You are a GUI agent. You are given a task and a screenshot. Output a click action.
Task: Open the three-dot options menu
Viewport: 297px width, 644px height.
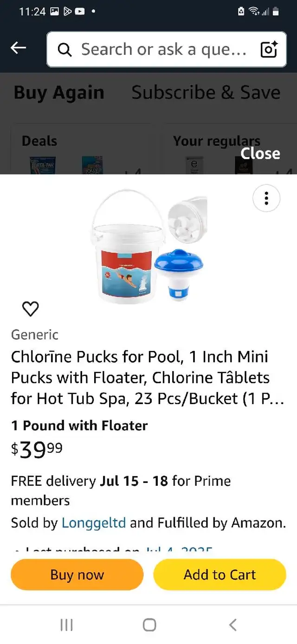pyautogui.click(x=266, y=199)
